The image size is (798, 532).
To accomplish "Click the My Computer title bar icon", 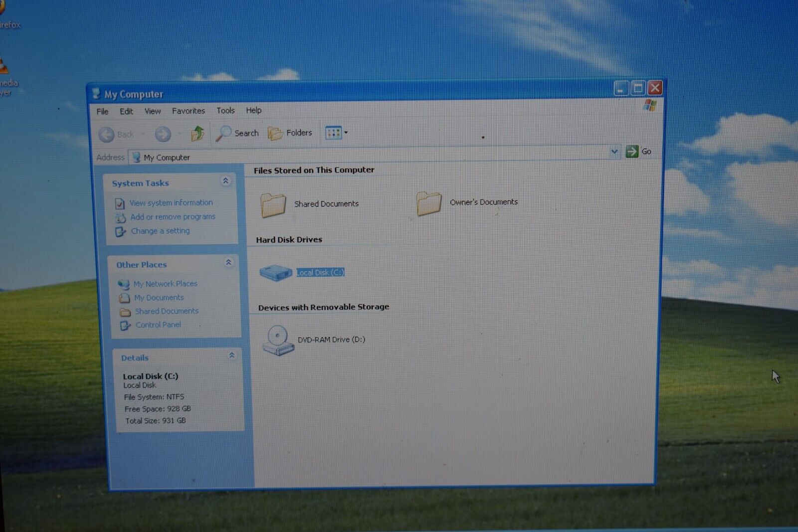I will coord(96,94).
